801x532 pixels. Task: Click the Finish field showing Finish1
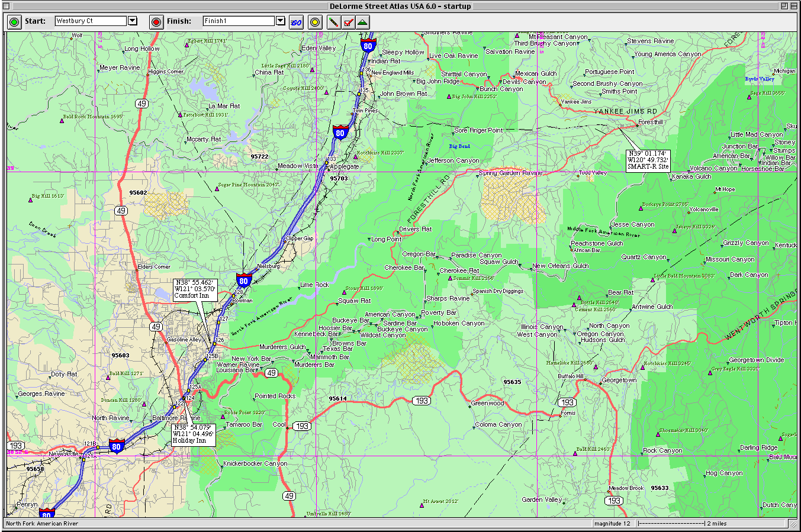(239, 21)
